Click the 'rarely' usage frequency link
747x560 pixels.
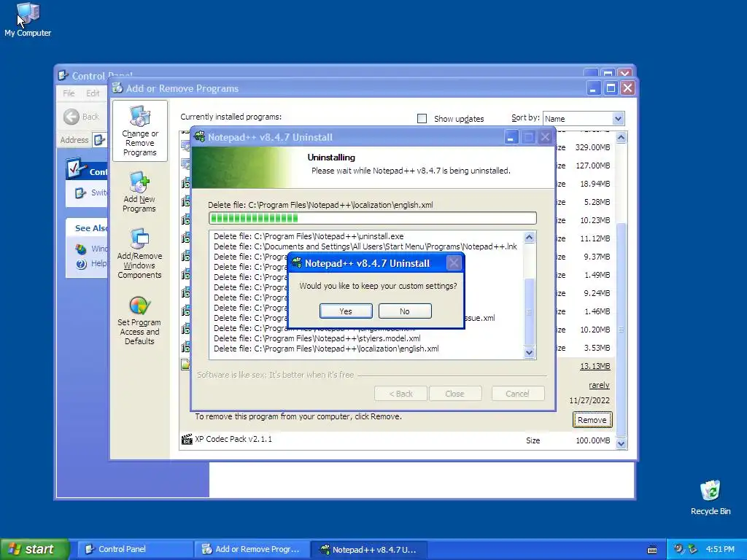(599, 385)
